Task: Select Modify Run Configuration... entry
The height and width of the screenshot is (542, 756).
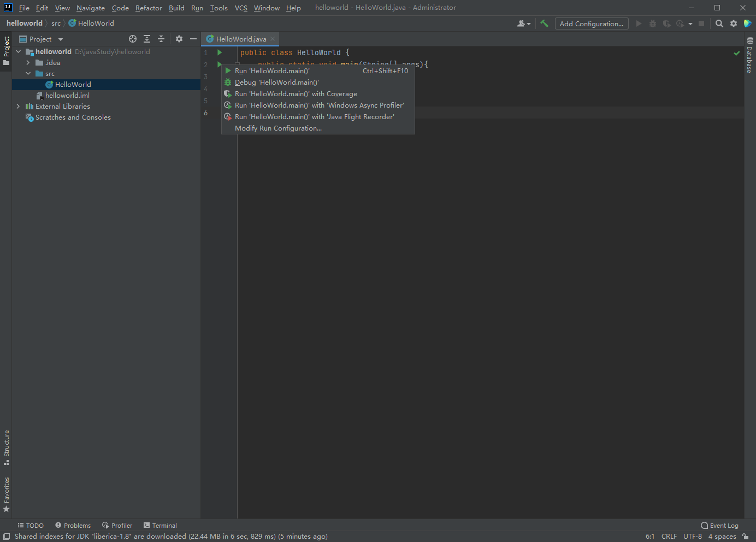Action: (318, 128)
